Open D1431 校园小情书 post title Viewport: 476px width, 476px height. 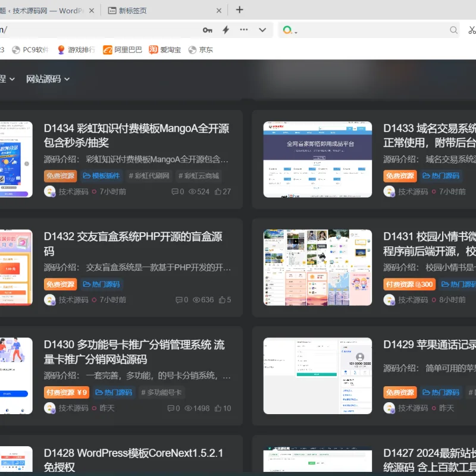click(429, 244)
